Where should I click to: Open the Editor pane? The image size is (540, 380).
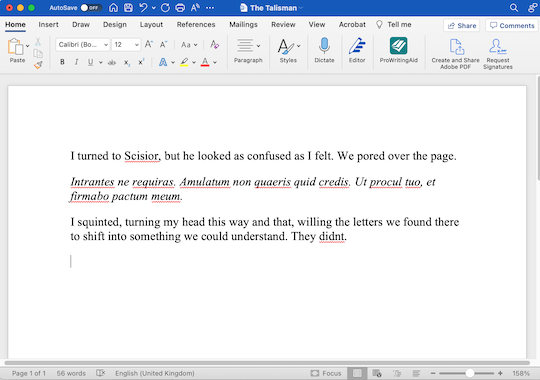pos(357,50)
